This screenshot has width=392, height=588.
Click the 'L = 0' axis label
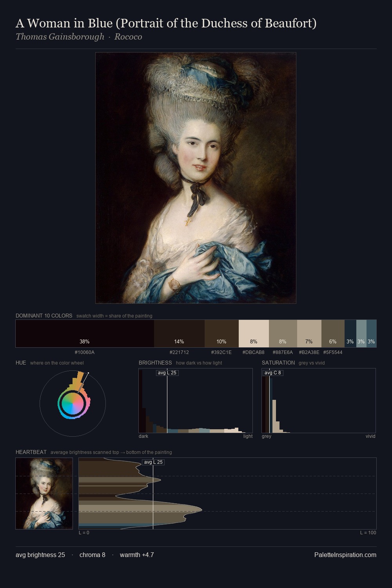click(84, 532)
